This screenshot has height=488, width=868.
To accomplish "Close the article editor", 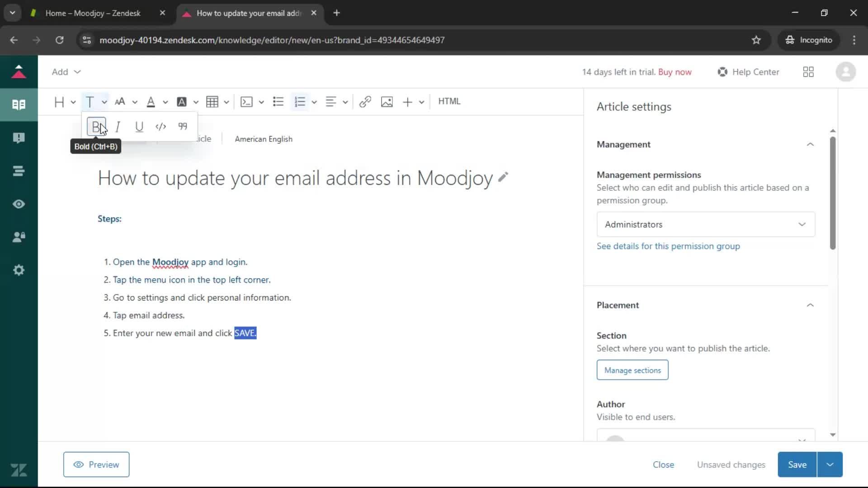I will pos(663,465).
